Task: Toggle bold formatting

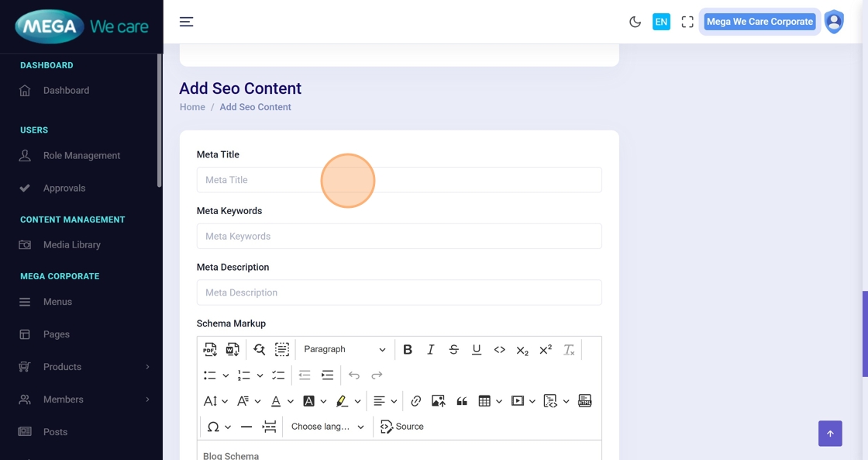Action: pyautogui.click(x=408, y=350)
